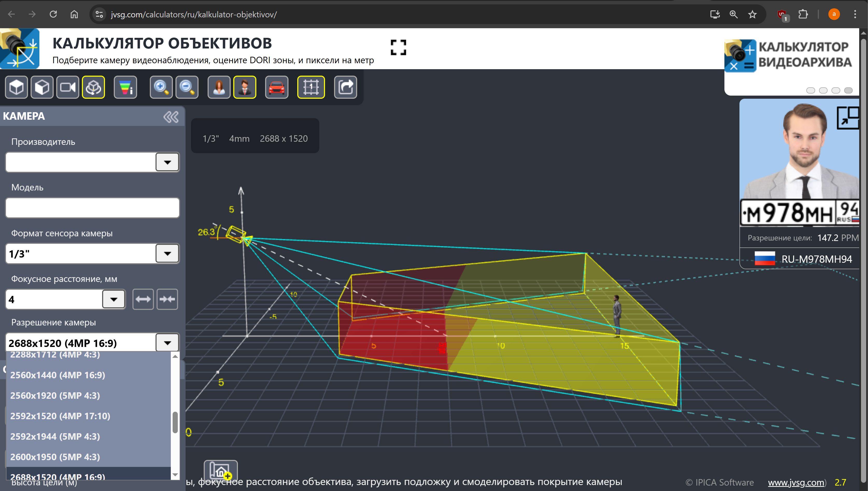Choose 2592x1944 (5MP 4:3) from list
868x491 pixels.
pyautogui.click(x=55, y=436)
